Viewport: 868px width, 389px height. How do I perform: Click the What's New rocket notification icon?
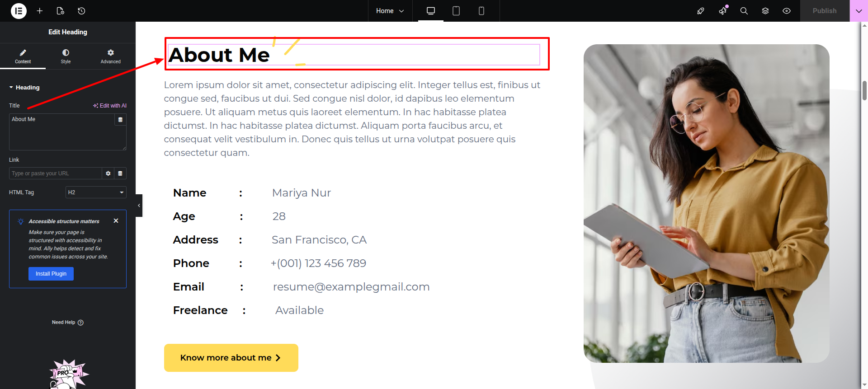pyautogui.click(x=722, y=11)
